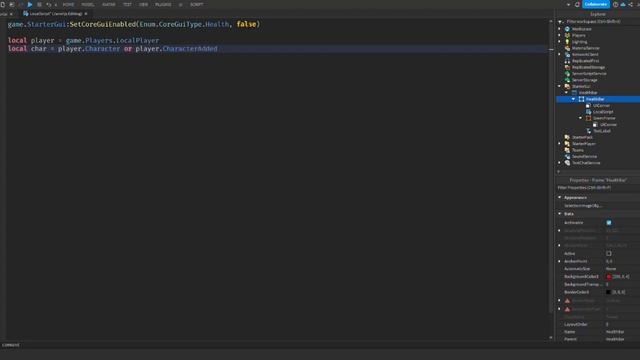Select the Workspace globe icon

point(567,29)
